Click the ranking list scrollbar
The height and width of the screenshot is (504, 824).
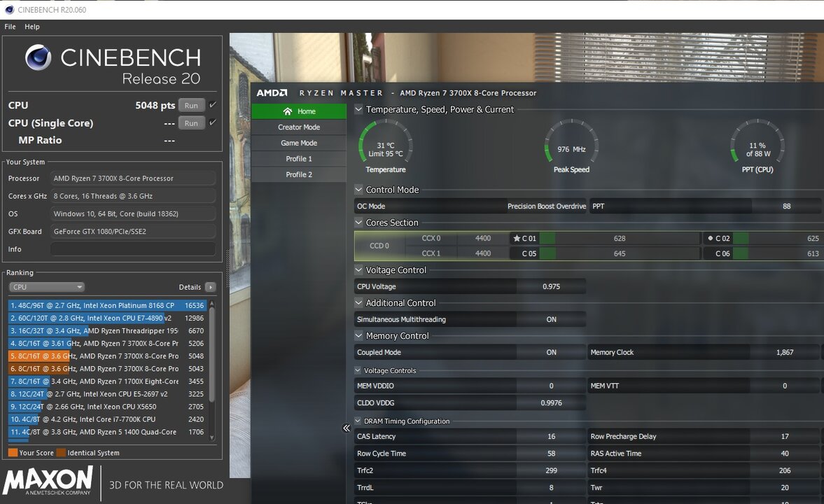click(x=212, y=355)
